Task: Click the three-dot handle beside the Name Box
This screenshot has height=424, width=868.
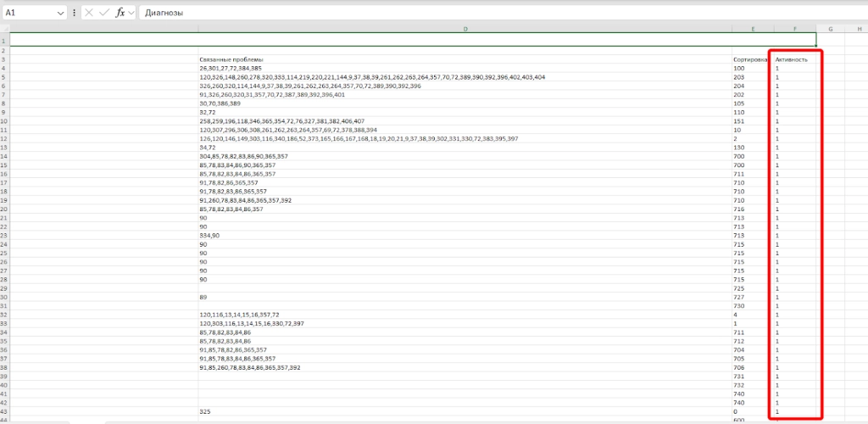Action: click(x=75, y=13)
